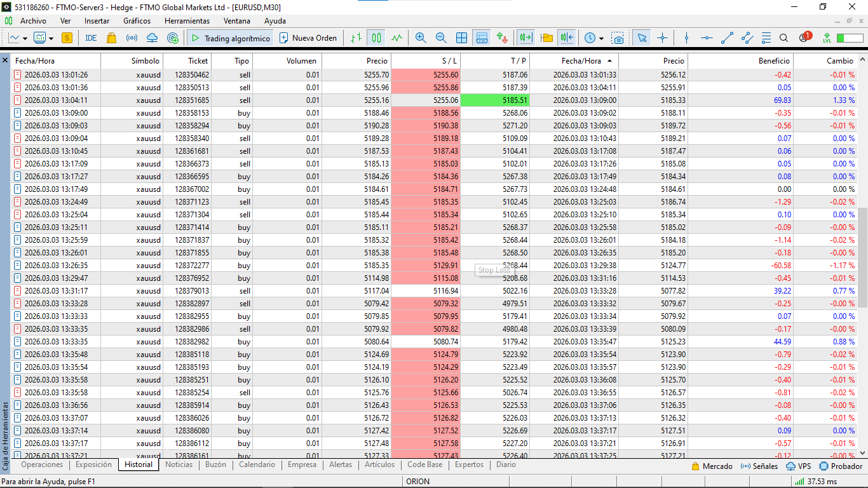The image size is (868, 488).
Task: Expand the chart type dropdown arrow
Action: (25, 39)
